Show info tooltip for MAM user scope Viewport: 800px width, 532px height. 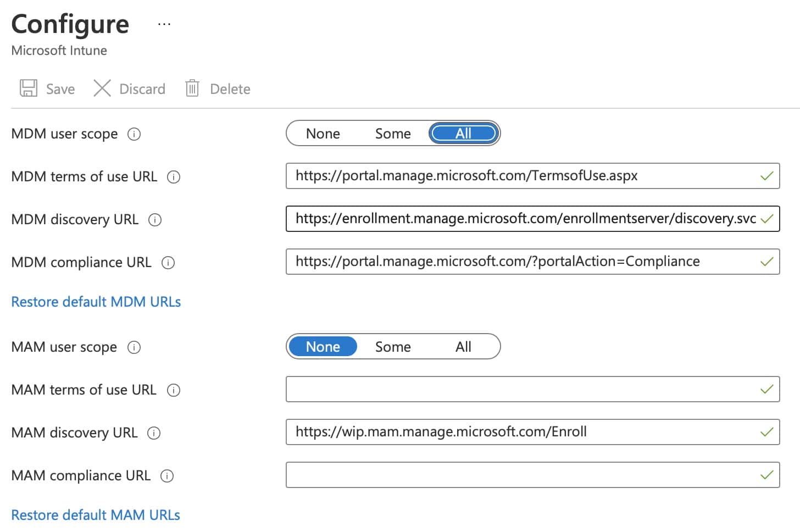134,347
